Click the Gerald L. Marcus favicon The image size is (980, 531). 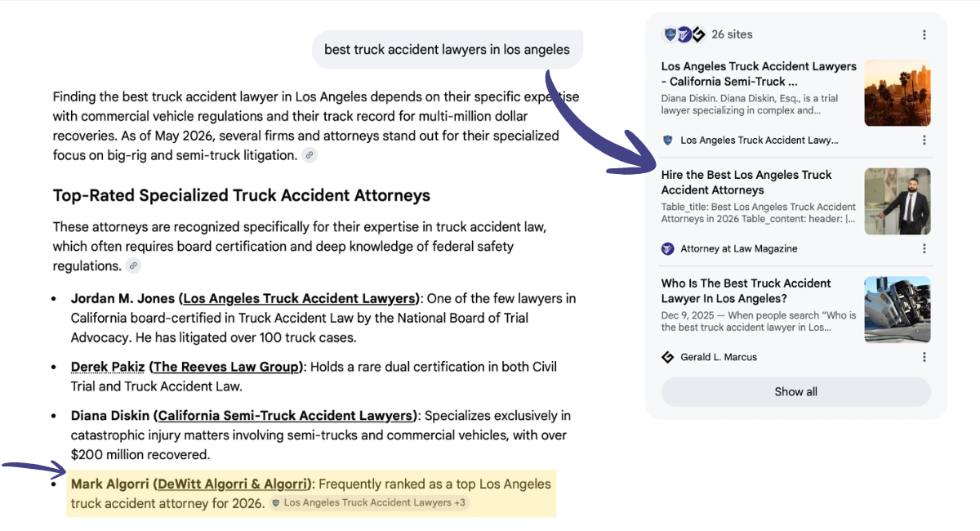(668, 357)
